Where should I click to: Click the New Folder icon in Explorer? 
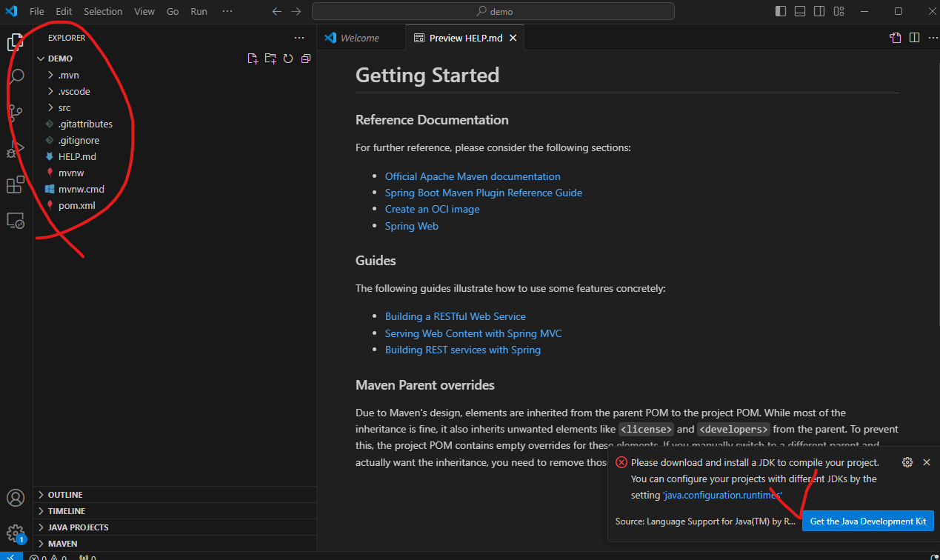point(270,58)
